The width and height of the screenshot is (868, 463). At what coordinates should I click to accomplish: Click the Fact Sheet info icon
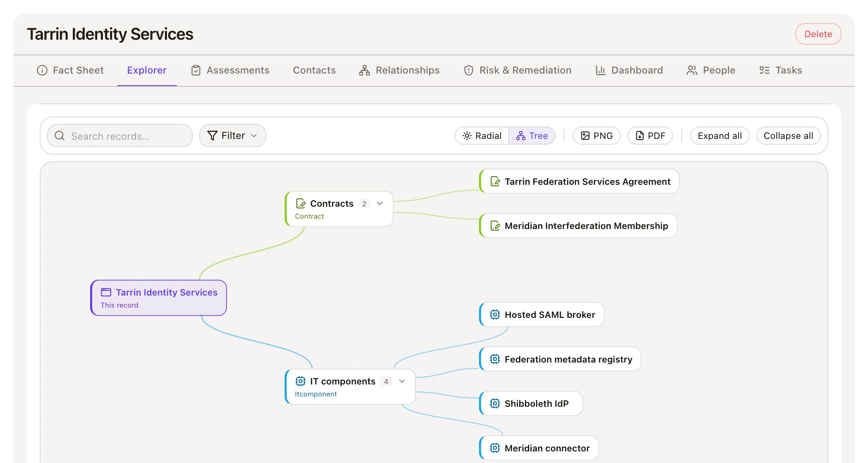pos(42,70)
